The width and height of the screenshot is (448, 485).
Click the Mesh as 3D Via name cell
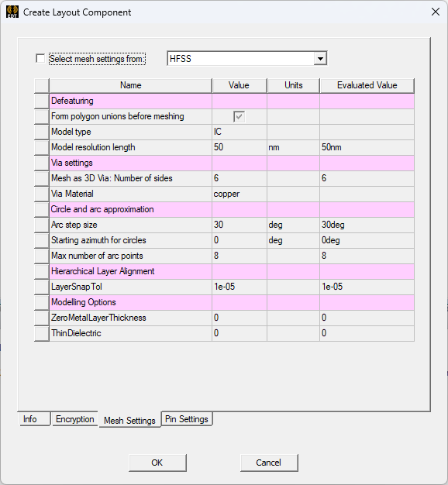[130, 178]
